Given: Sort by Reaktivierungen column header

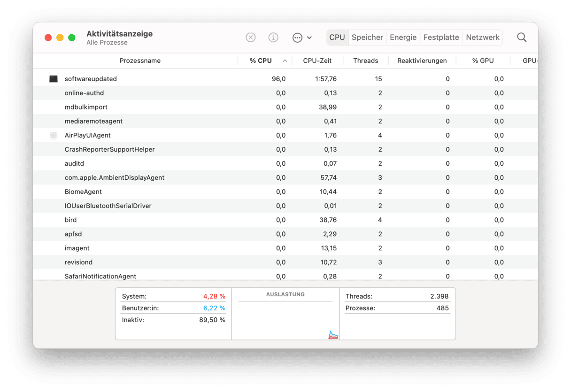Looking at the screenshot, I should point(422,61).
